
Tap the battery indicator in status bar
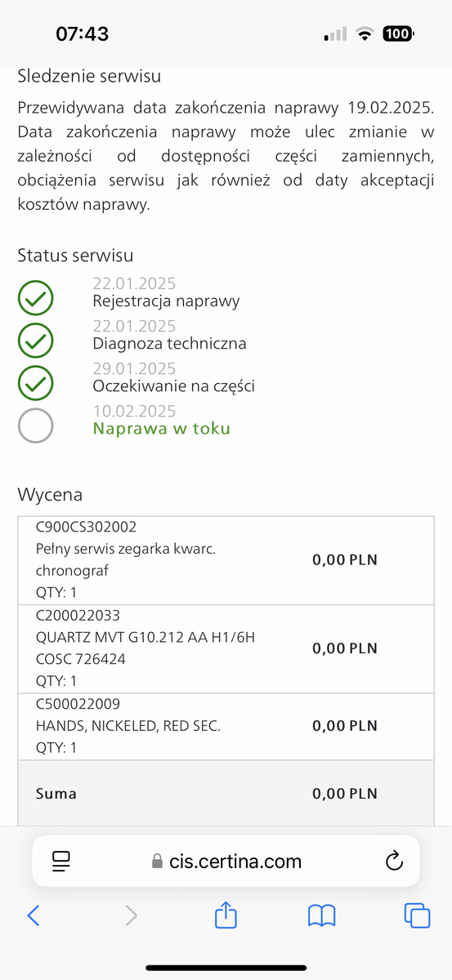[398, 33]
